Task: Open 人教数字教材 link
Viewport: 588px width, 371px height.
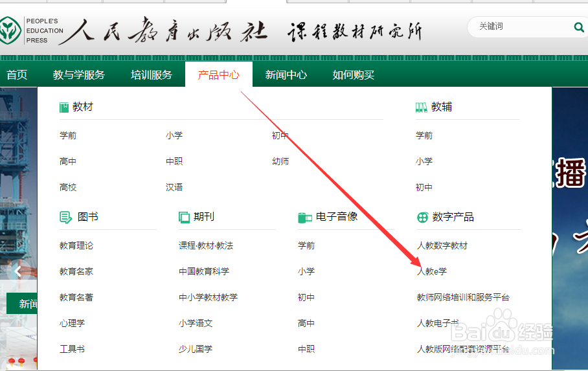Action: pos(442,245)
